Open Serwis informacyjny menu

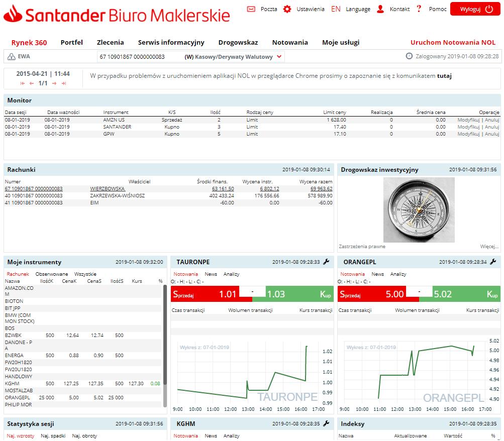coord(171,42)
